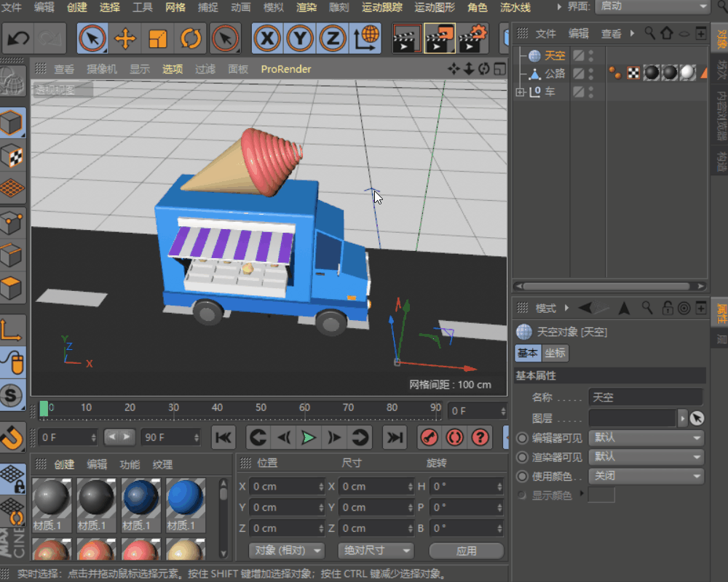Play the animation forward
The image size is (728, 582).
pos(308,437)
